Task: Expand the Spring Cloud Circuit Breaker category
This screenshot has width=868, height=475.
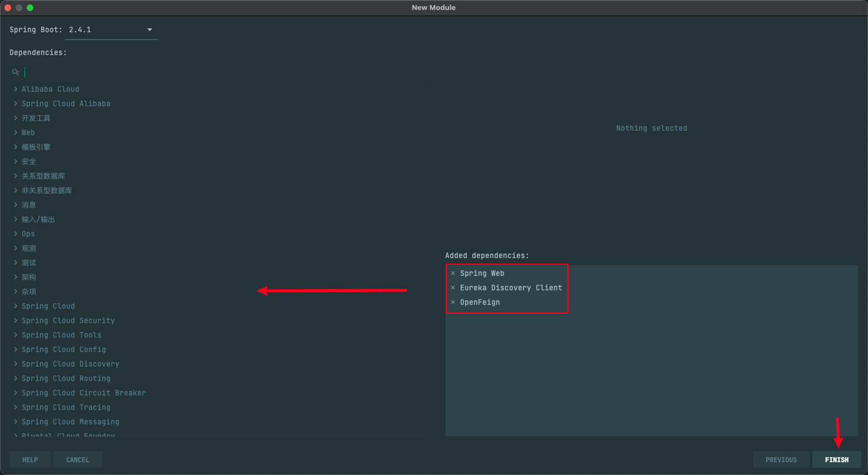Action: pos(16,393)
